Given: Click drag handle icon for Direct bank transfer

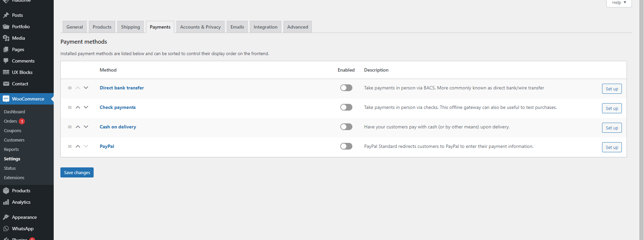Looking at the screenshot, I should pyautogui.click(x=70, y=88).
